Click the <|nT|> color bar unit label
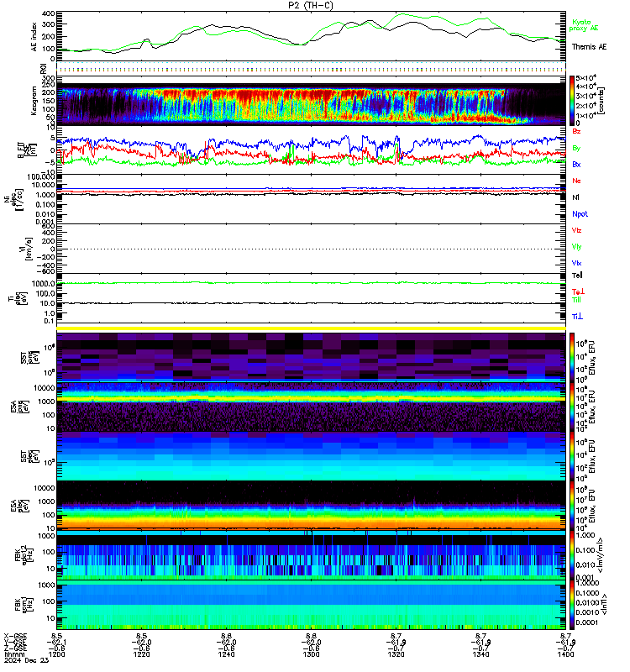This screenshot has height=672, width=630. [x=604, y=604]
